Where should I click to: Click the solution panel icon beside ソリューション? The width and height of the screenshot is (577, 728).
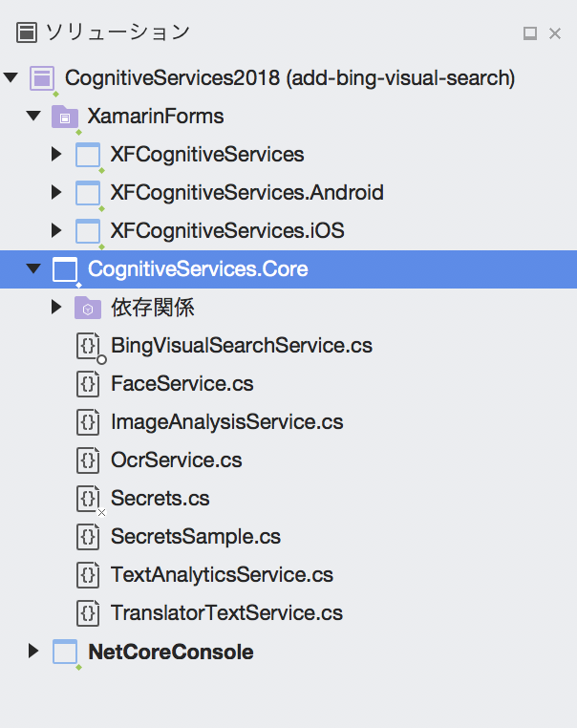[27, 33]
